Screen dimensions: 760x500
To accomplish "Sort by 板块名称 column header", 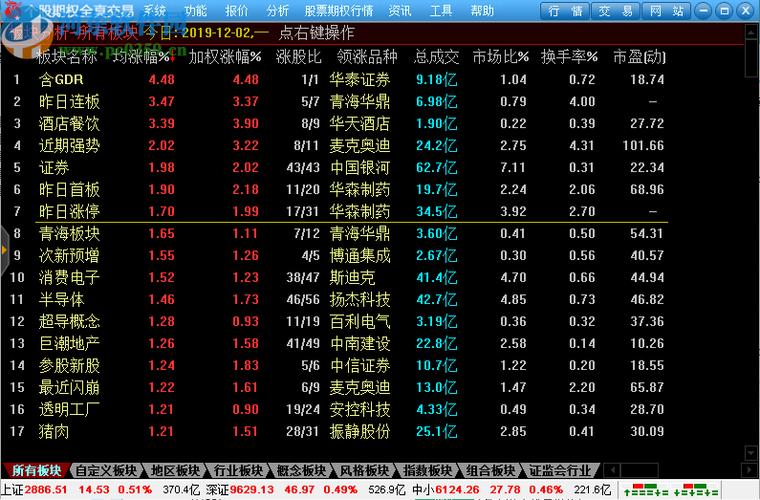I will click(66, 57).
